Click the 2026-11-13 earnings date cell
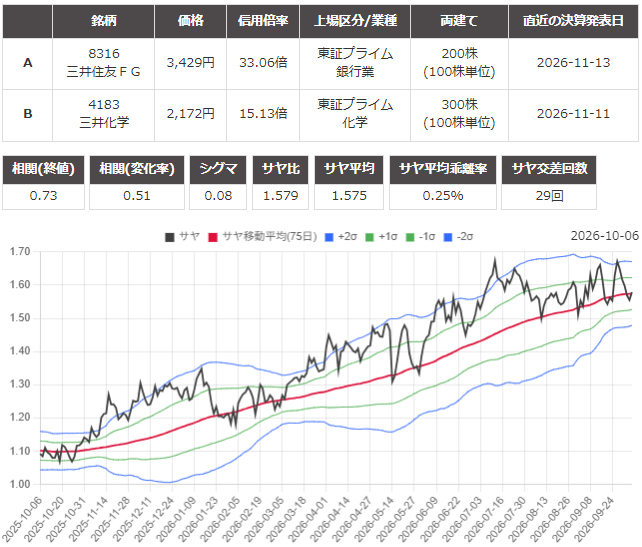The width and height of the screenshot is (642, 547). [574, 63]
